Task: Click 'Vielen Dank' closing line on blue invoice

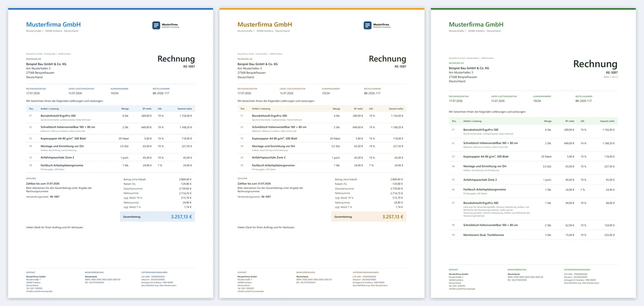Action: (55, 227)
